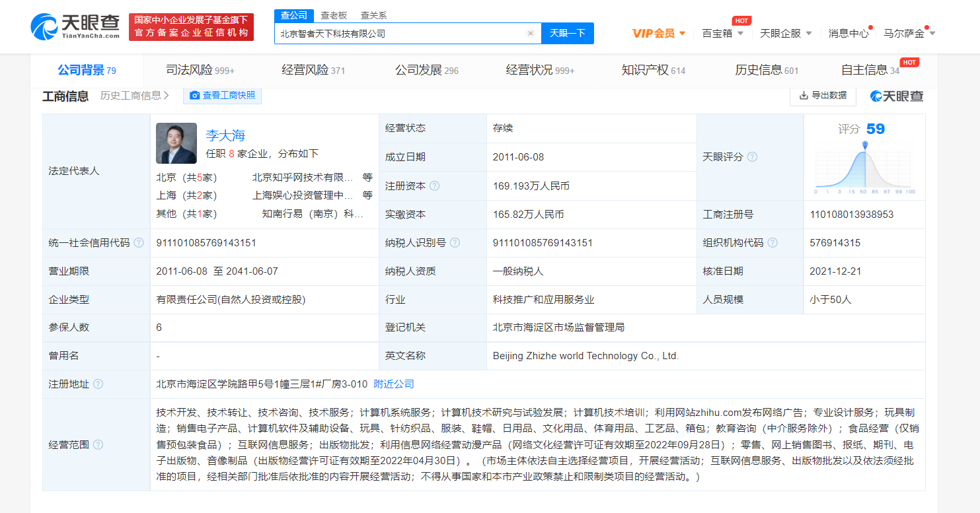Select the 查老板 search tab
The image size is (980, 513).
pyautogui.click(x=334, y=15)
